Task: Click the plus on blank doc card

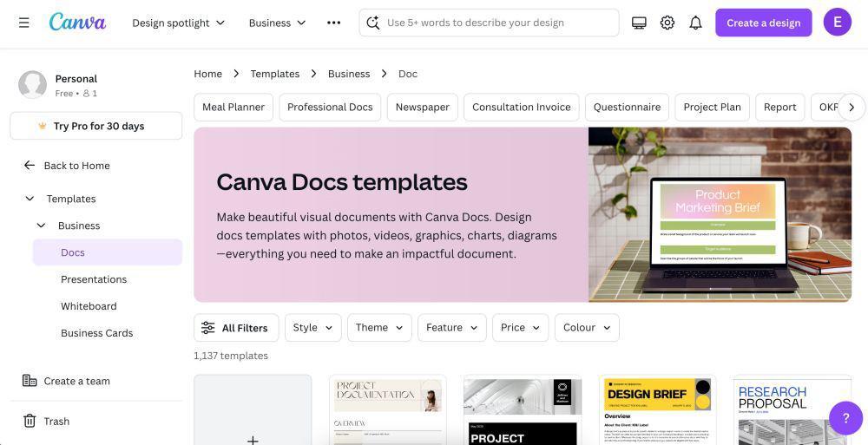Action: 253,440
